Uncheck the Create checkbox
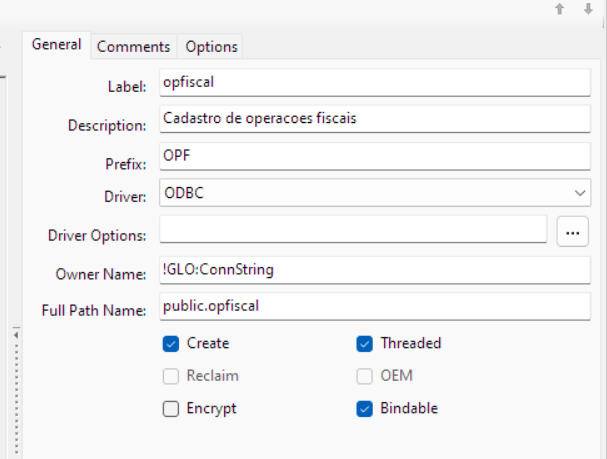 pyautogui.click(x=171, y=343)
